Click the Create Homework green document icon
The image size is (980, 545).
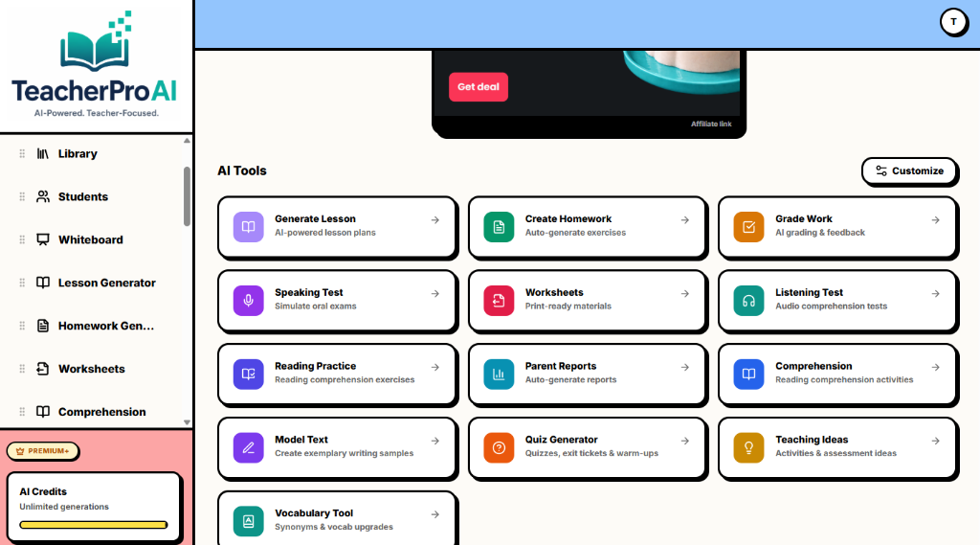[499, 226]
